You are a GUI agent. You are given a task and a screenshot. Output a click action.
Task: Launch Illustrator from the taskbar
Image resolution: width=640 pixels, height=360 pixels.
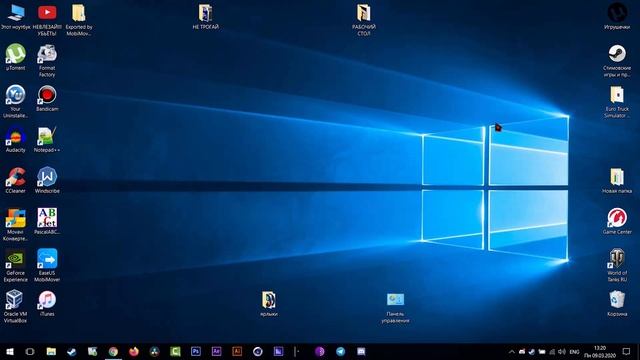[x=237, y=351]
